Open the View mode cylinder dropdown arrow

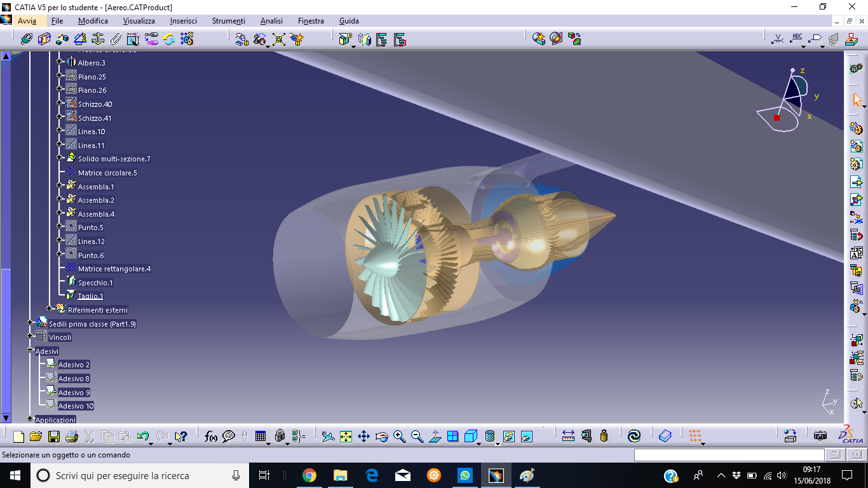498,443
